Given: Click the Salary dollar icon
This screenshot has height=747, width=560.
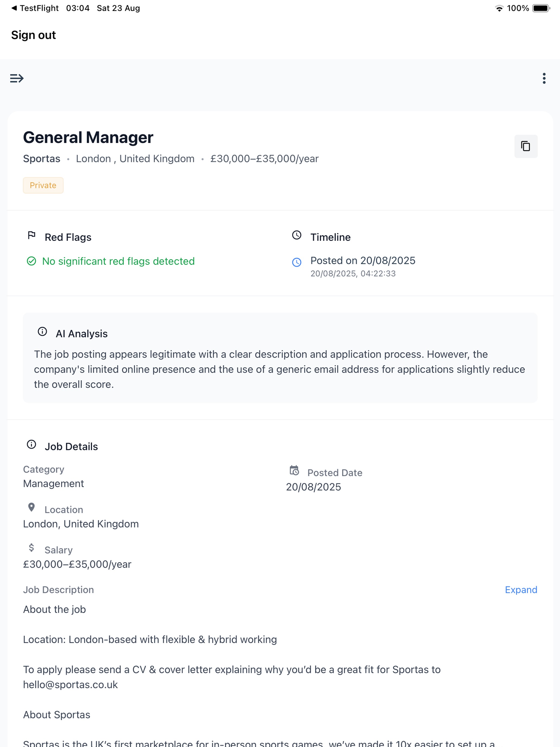Looking at the screenshot, I should (31, 547).
